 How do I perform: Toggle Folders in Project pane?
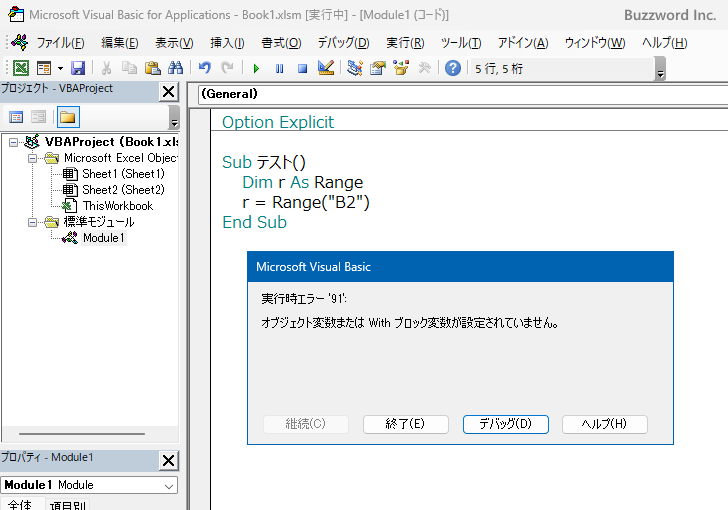point(67,117)
